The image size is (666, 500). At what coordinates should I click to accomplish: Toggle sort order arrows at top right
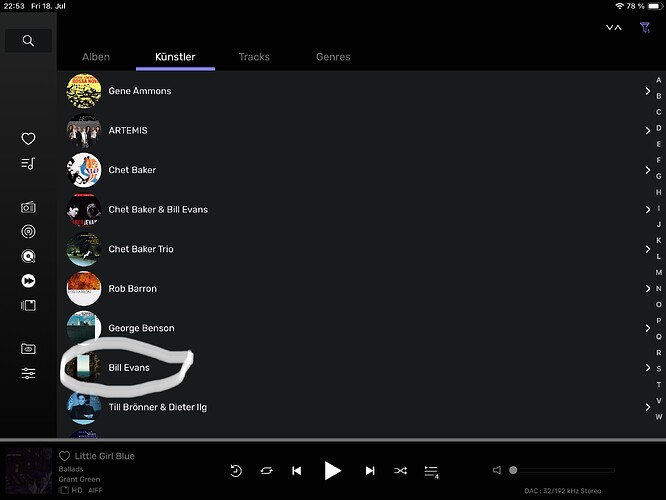pos(614,28)
